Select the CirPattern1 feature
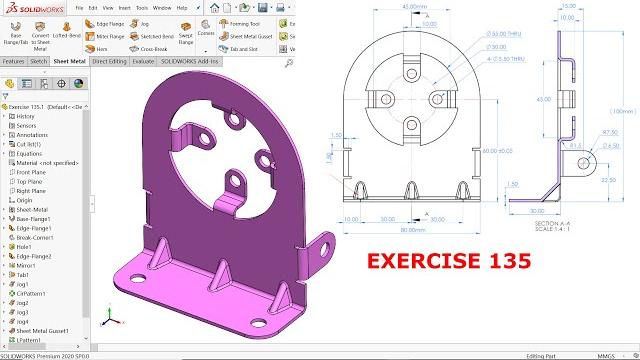 coord(27,293)
